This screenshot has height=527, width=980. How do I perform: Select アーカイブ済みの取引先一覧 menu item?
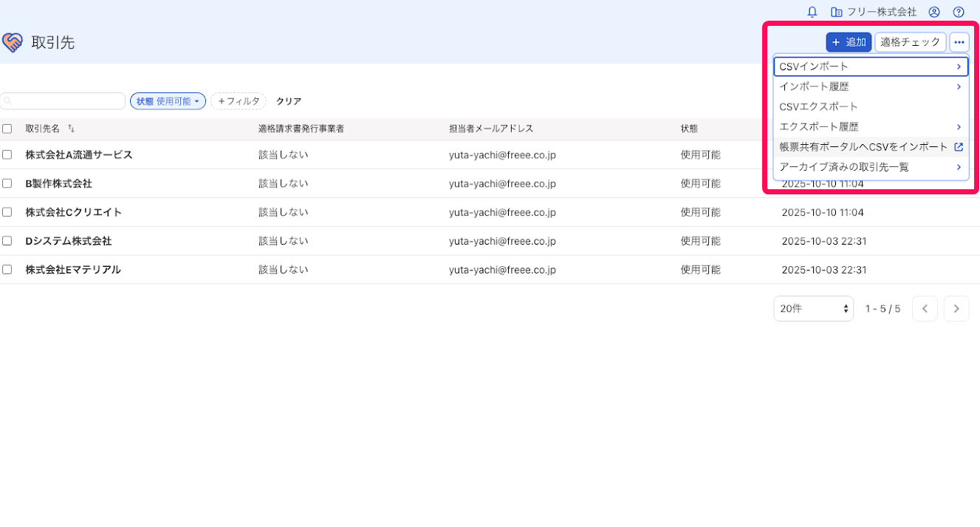point(871,167)
